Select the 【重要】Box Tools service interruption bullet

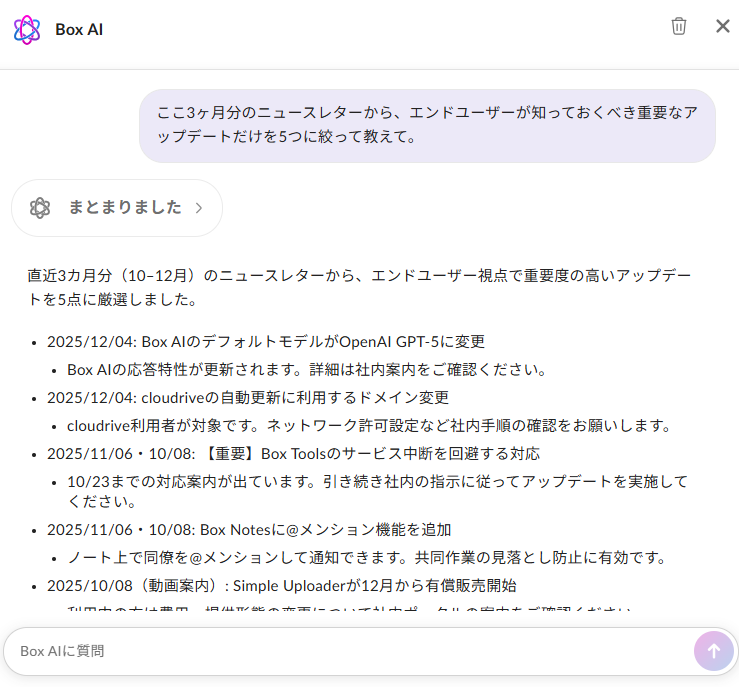[293, 454]
